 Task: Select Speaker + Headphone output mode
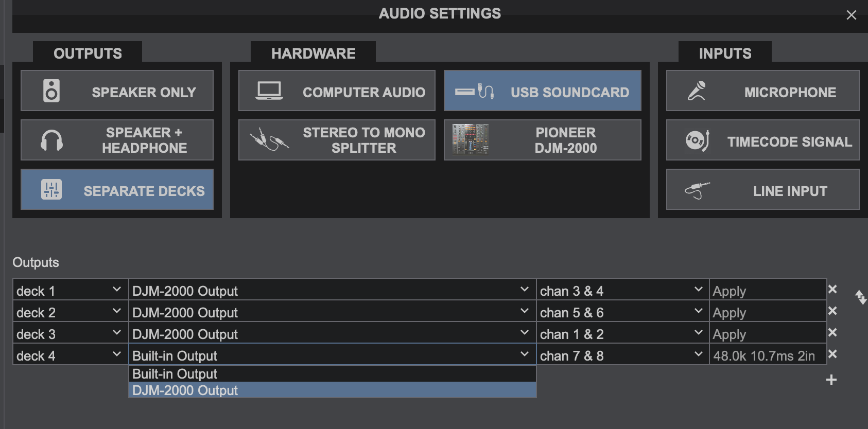click(117, 140)
